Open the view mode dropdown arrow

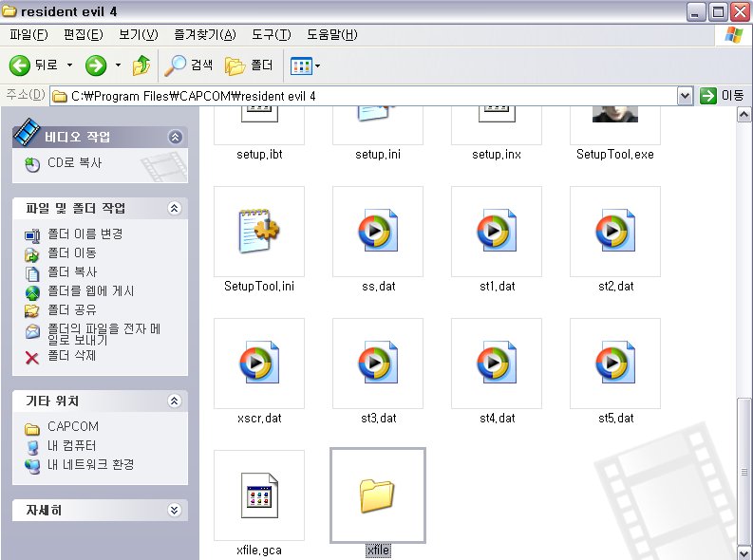click(317, 65)
